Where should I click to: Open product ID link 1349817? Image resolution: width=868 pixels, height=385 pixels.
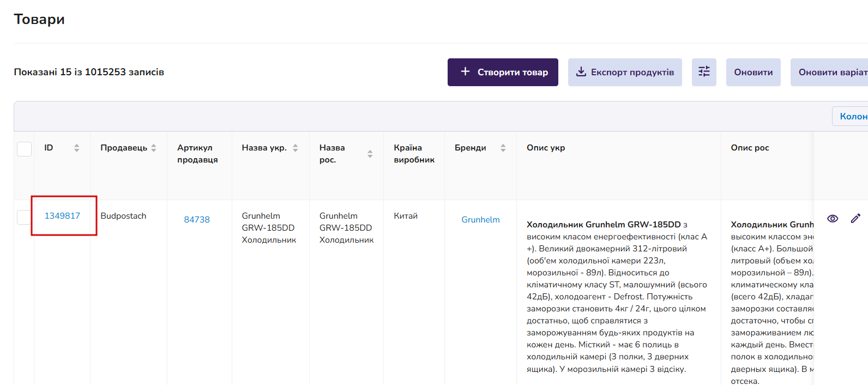click(x=62, y=216)
